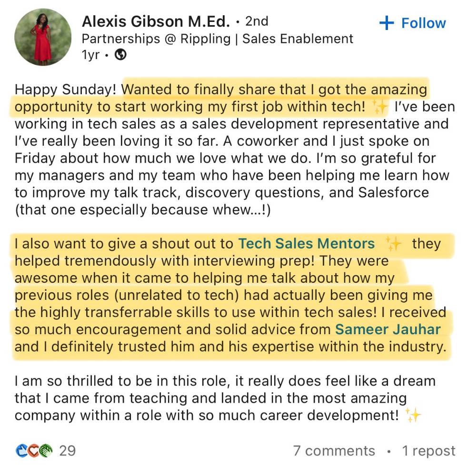The image size is (467, 476).
Task: Click the blue thumbs-up Like reaction icon
Action: [22, 450]
